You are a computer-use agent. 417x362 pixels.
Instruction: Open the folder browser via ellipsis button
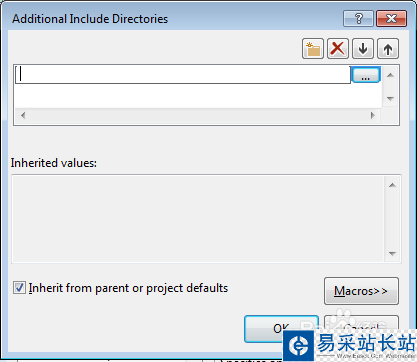(366, 75)
